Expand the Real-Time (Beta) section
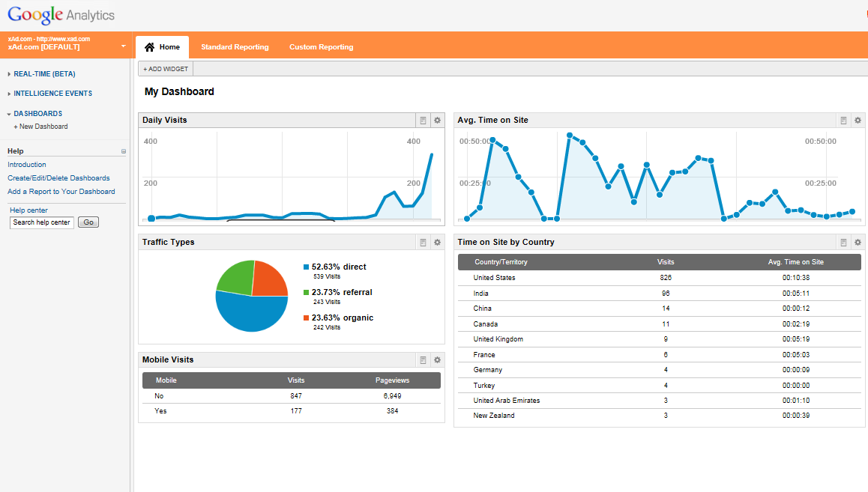This screenshot has height=492, width=868. point(44,74)
